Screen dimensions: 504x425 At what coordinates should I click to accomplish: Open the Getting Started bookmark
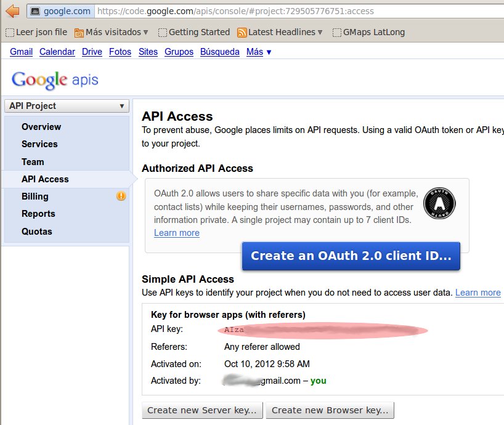tap(194, 32)
